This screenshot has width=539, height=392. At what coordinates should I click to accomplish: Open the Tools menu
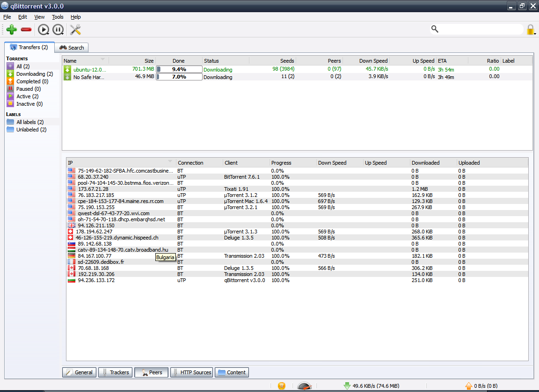(58, 17)
